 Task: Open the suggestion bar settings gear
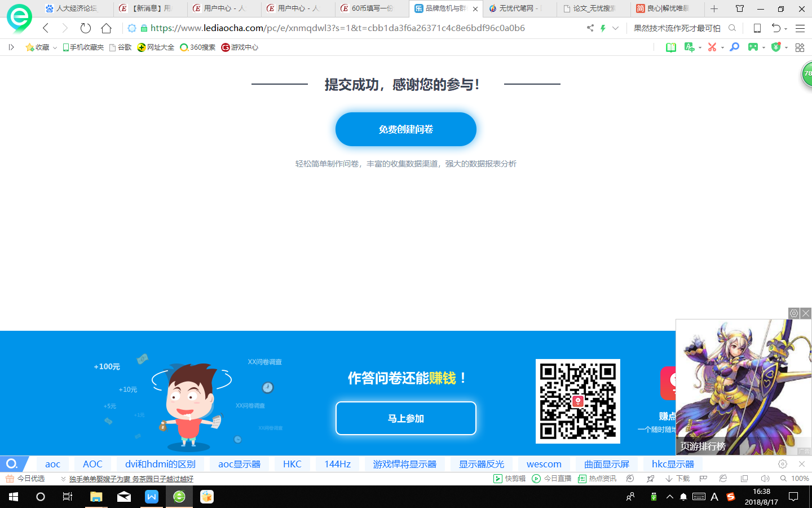[x=783, y=464]
